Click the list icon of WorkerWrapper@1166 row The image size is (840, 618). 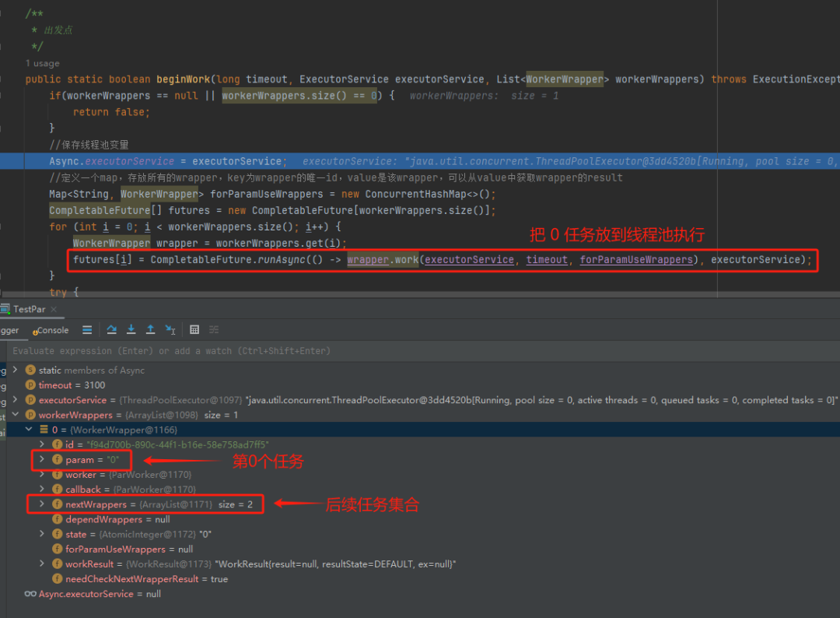point(44,430)
